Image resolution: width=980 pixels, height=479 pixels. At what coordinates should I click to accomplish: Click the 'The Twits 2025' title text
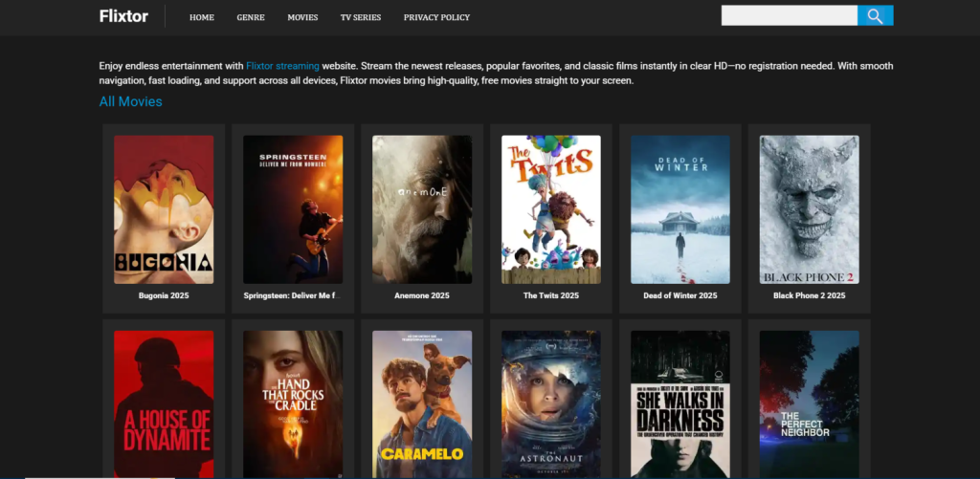(x=551, y=295)
